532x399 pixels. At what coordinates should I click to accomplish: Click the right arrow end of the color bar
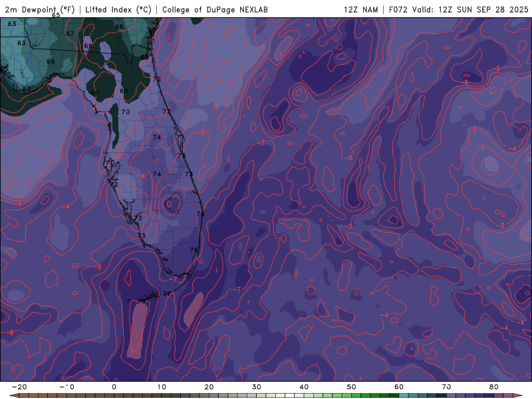tap(519, 396)
